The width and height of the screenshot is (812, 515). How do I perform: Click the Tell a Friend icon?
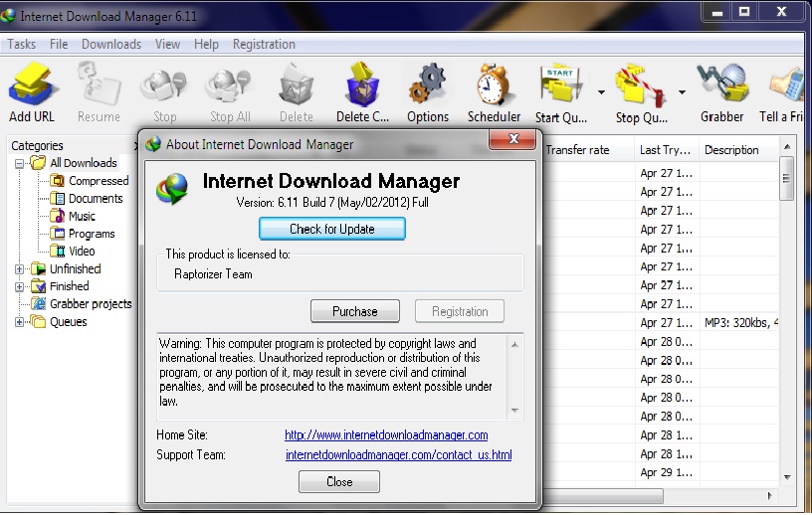click(787, 86)
